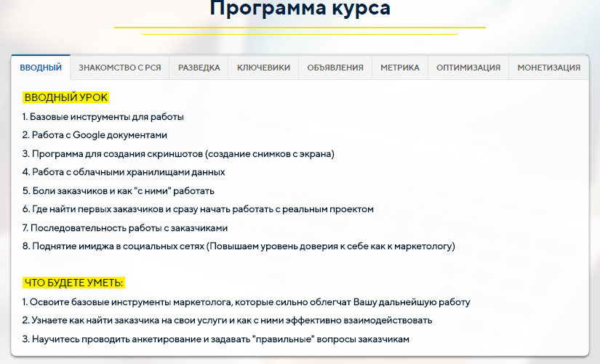Open the МОНЕТИЗАЦИЯ tab
600x364 pixels.
click(548, 68)
